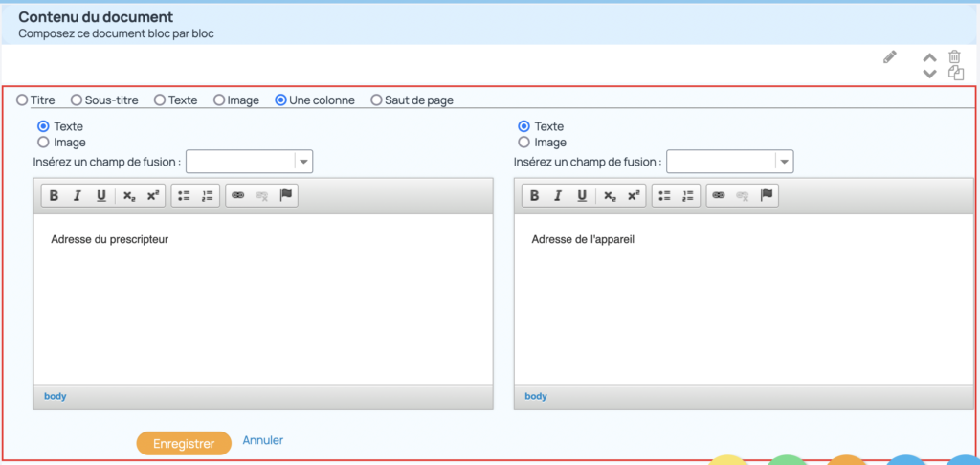Insert link in right editor
The width and height of the screenshot is (980, 465).
pos(719,195)
